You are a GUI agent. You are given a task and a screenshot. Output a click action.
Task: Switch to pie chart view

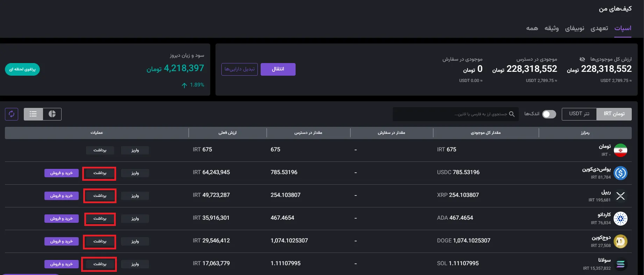(52, 114)
